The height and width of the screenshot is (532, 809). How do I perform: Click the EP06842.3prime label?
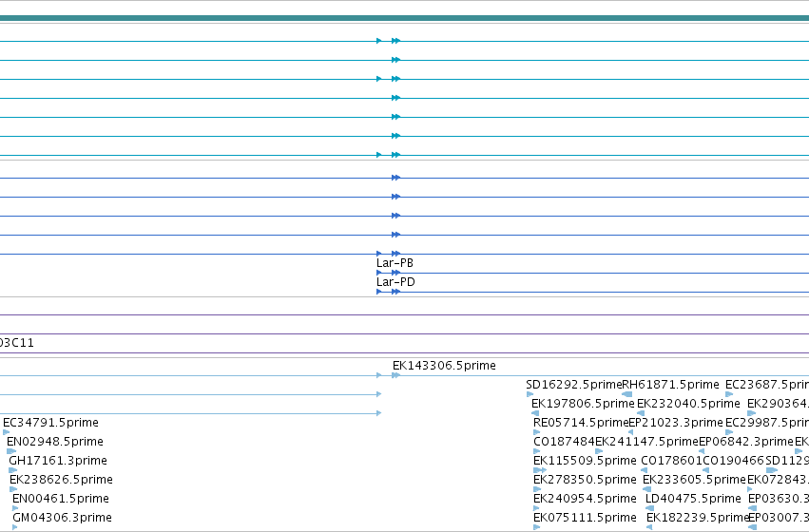tap(745, 442)
